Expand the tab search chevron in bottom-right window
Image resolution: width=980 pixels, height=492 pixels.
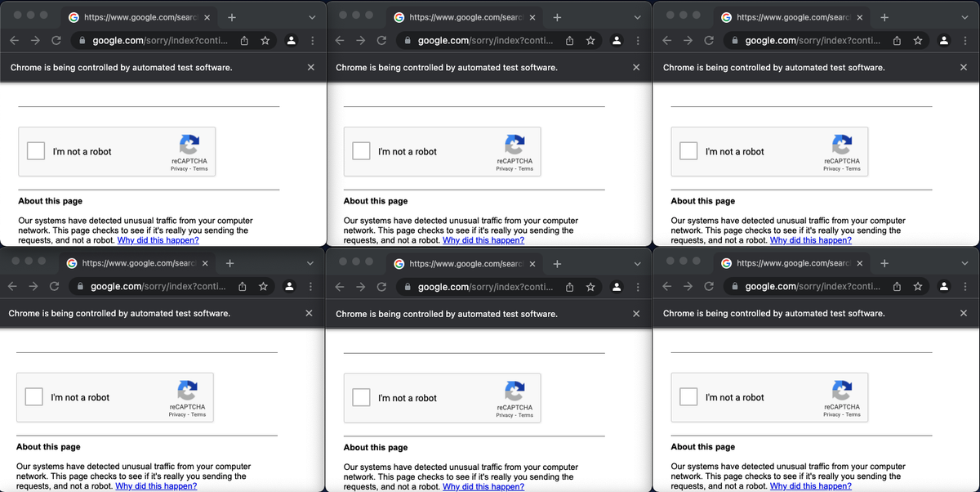[964, 263]
